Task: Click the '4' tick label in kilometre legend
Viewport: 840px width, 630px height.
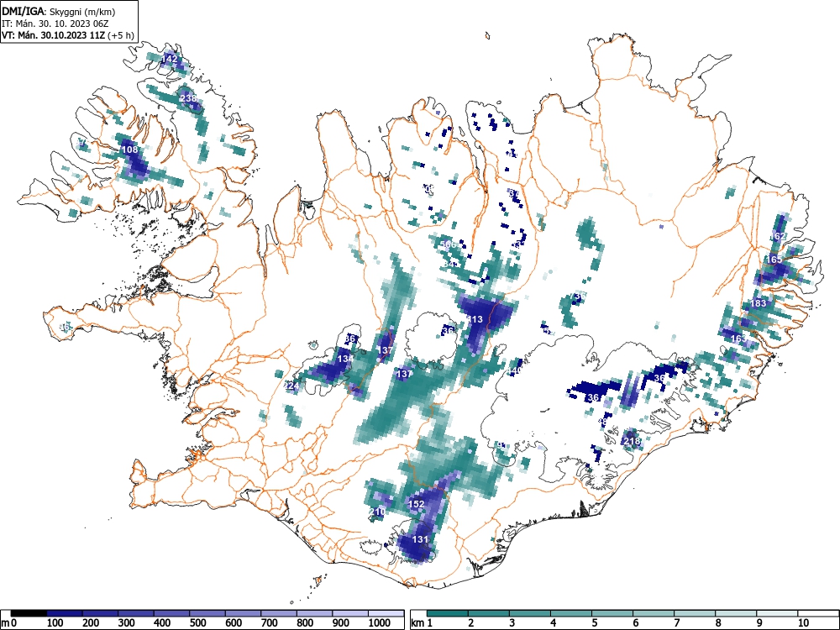Action: (x=553, y=623)
